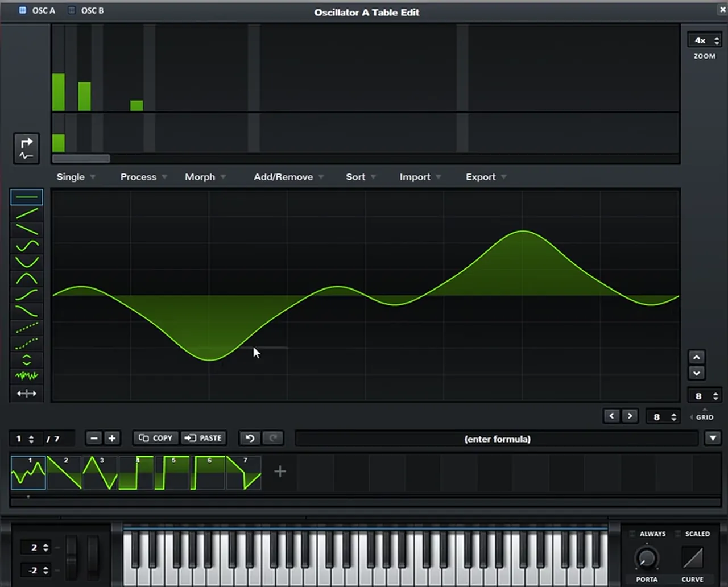This screenshot has height=587, width=728.
Task: Expand the Add/Remove menu
Action: tap(289, 177)
